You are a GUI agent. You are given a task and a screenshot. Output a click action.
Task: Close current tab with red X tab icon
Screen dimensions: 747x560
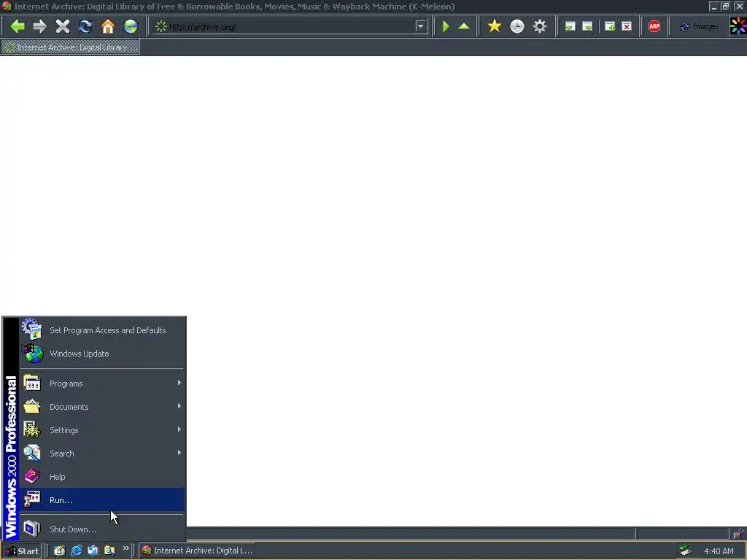point(627,26)
